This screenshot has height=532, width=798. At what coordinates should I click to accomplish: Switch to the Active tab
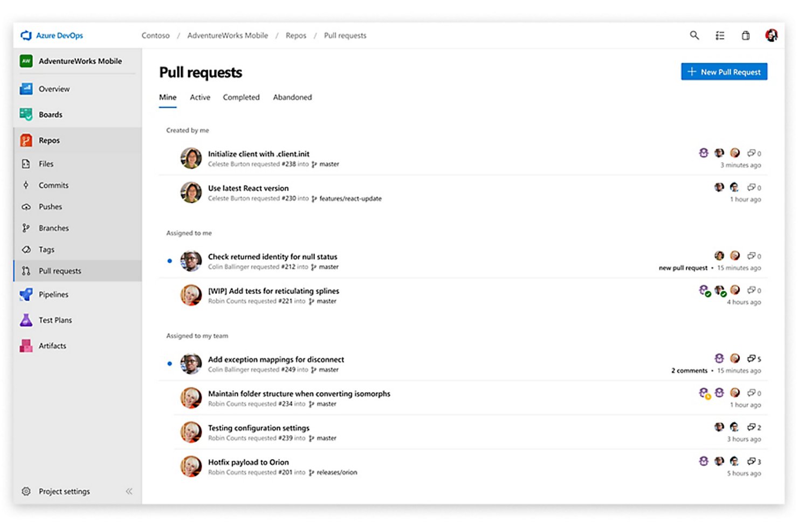[x=200, y=98]
